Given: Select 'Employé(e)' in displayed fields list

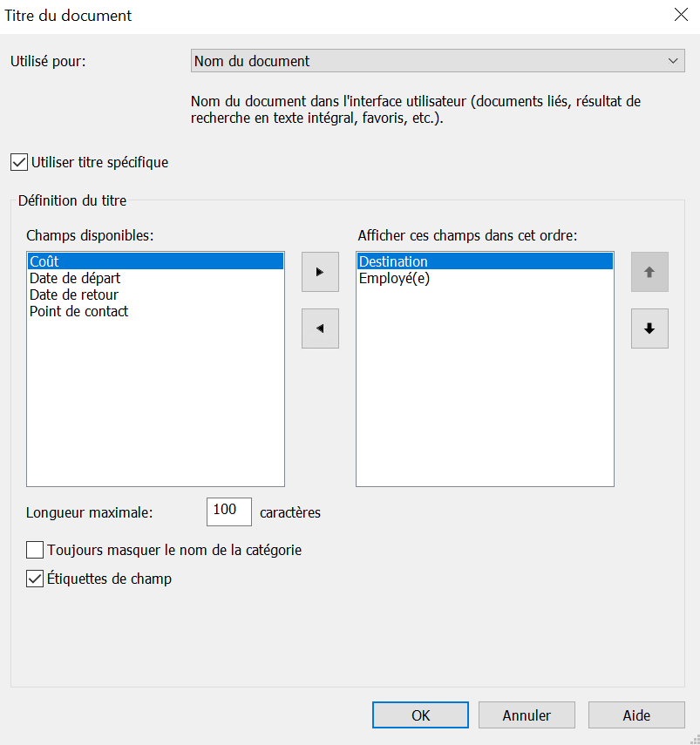Looking at the screenshot, I should [394, 278].
